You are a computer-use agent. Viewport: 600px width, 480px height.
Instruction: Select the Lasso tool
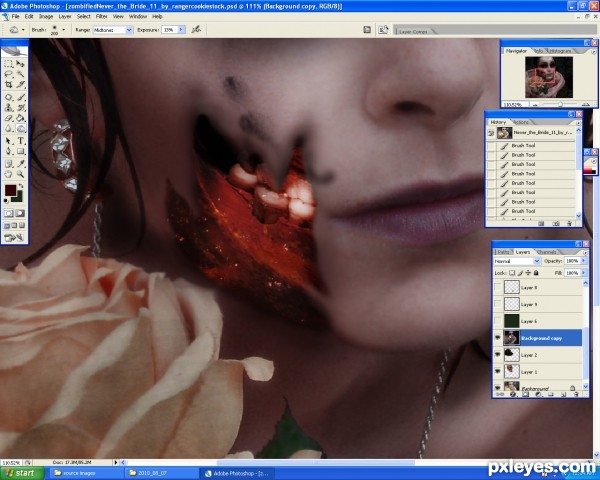pyautogui.click(x=8, y=74)
